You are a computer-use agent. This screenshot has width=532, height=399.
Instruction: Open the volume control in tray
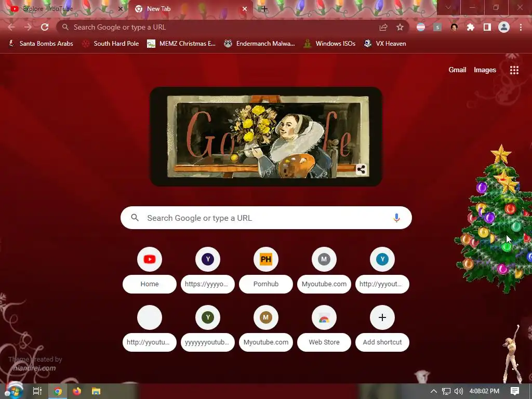pyautogui.click(x=458, y=391)
